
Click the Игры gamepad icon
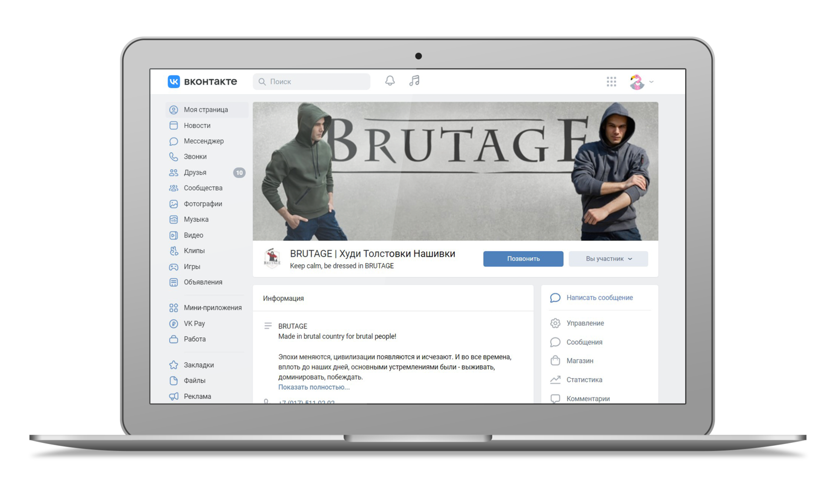[174, 267]
